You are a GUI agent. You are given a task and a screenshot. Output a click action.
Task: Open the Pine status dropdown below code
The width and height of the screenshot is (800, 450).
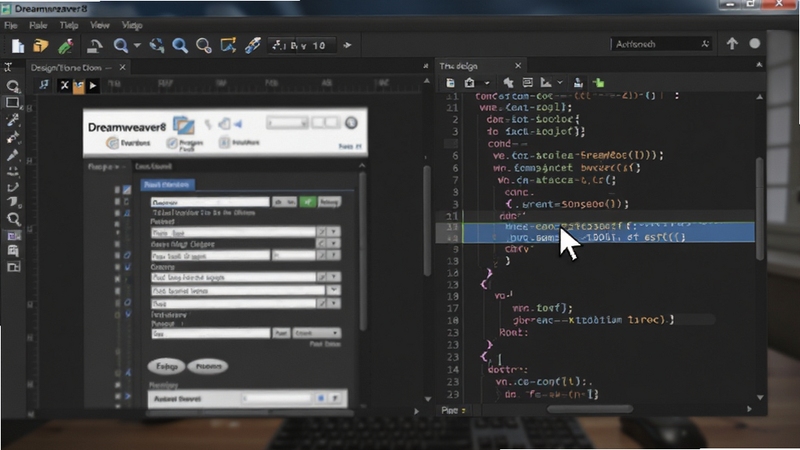pos(454,410)
